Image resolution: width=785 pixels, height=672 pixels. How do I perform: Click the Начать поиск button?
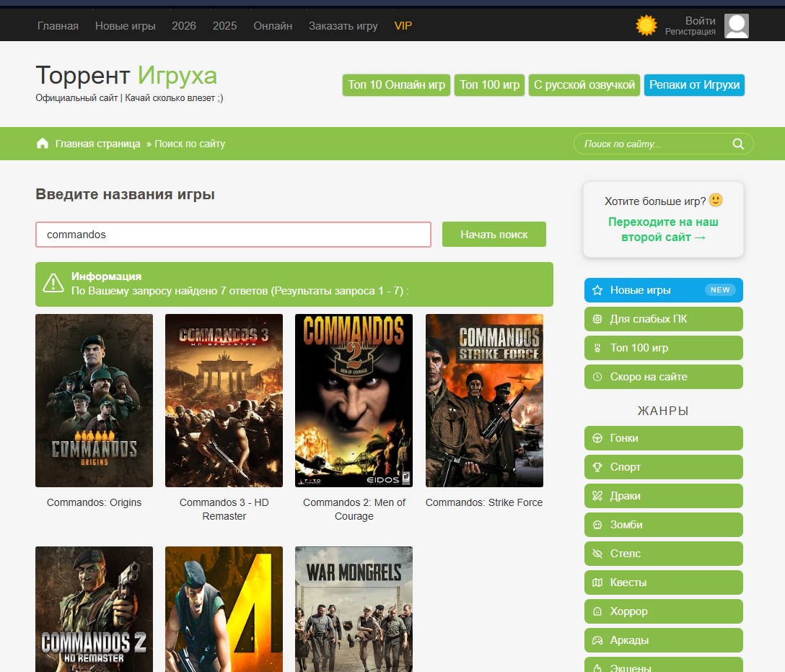pos(494,235)
